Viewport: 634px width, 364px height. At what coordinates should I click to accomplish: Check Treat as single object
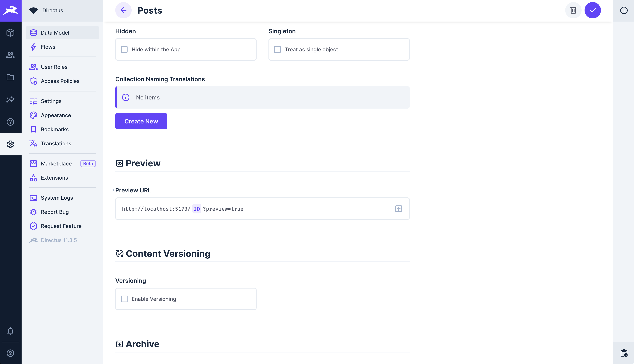pyautogui.click(x=277, y=49)
